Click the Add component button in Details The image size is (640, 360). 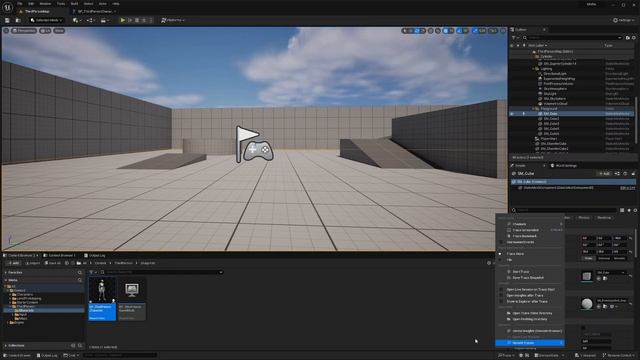point(604,174)
